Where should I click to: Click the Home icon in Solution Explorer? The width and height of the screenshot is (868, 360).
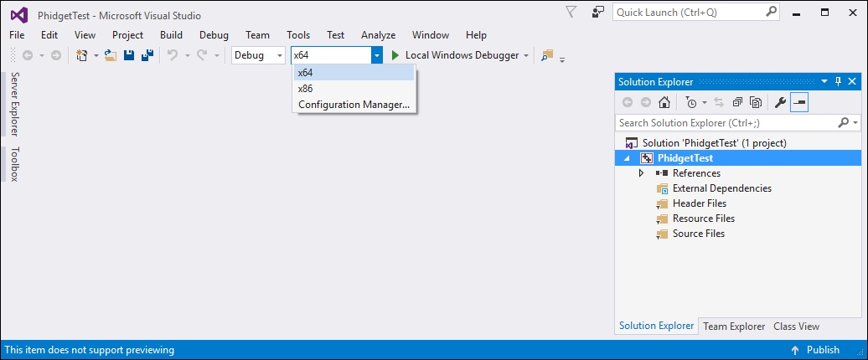664,102
